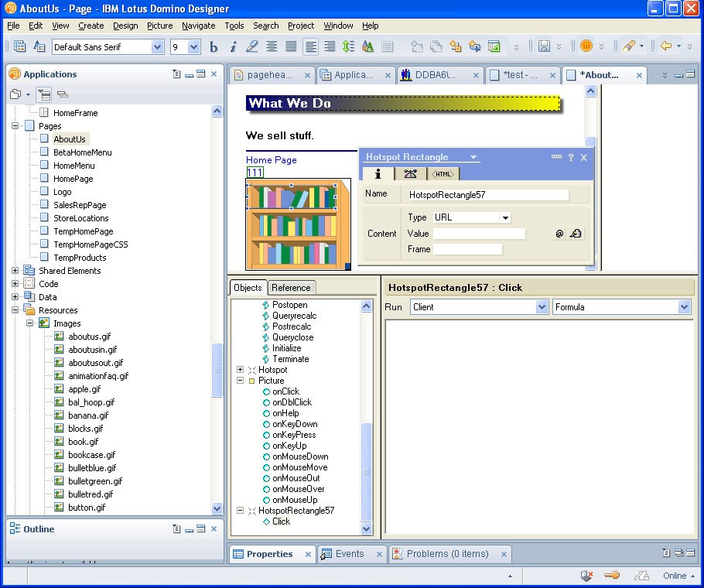Screen dimensions: 704x588
Task: Switch to the Events tab
Action: pos(350,554)
